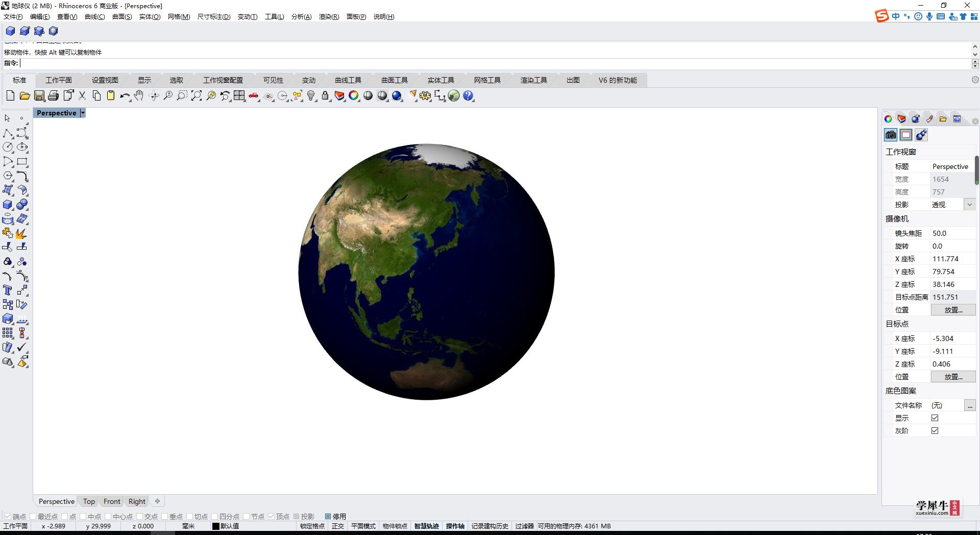Image resolution: width=980 pixels, height=535 pixels.
Task: Enable the 最近点 nearest osnap checkbox
Action: 33,517
